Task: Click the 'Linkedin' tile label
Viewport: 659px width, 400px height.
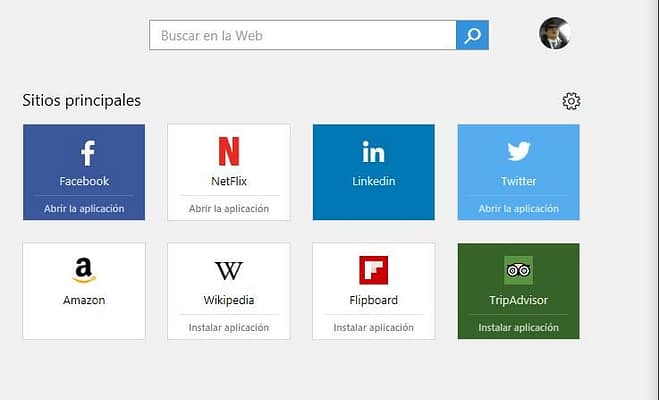Action: [374, 181]
